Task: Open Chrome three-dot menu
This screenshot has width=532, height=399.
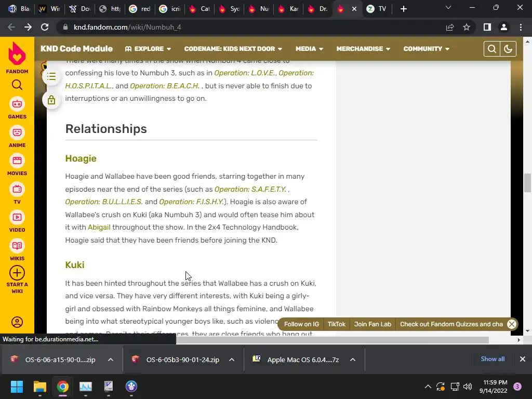Action: click(521, 27)
